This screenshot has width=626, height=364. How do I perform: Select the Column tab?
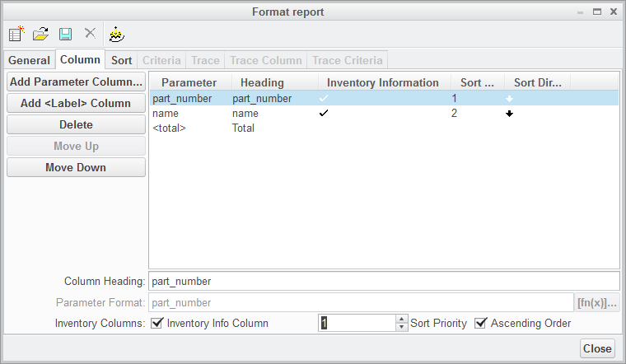tap(80, 59)
